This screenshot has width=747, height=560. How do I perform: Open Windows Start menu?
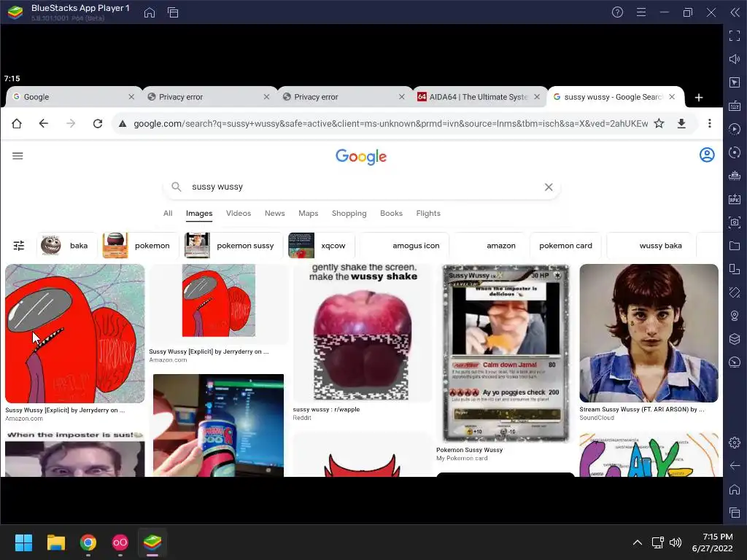(23, 542)
